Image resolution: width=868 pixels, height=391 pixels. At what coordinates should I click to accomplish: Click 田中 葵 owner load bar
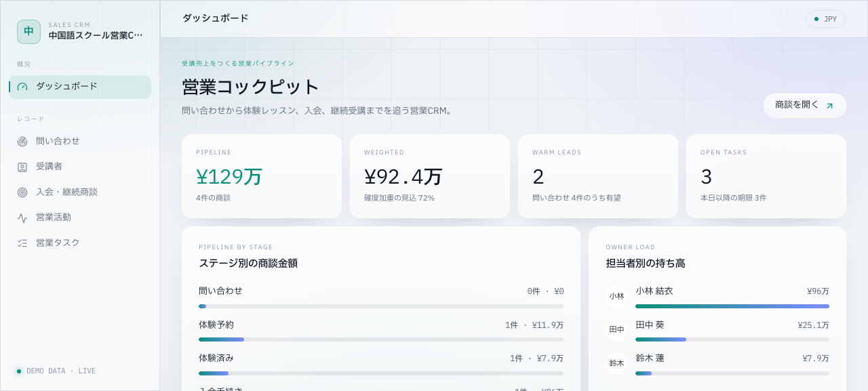pyautogui.click(x=732, y=339)
